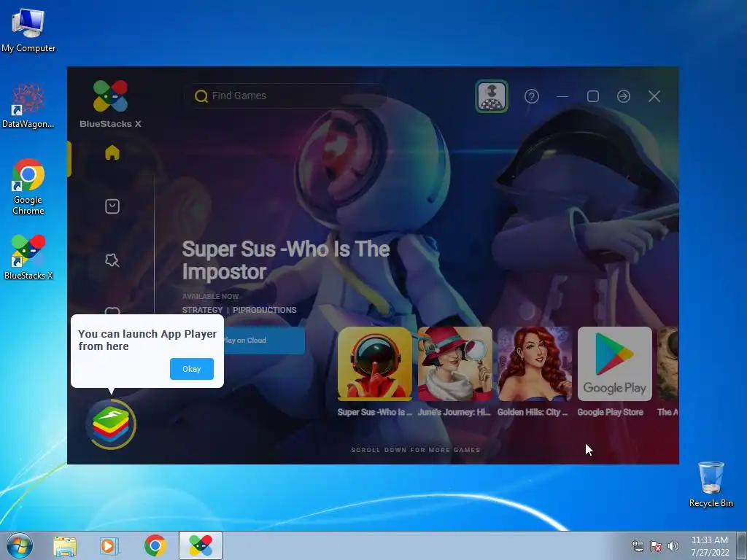Click the STRATEGY genre label
This screenshot has height=560, width=747.
(x=202, y=310)
